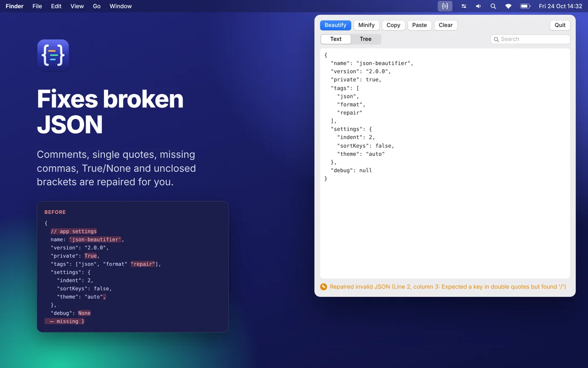Open the File menu
The width and height of the screenshot is (588, 368).
(37, 6)
